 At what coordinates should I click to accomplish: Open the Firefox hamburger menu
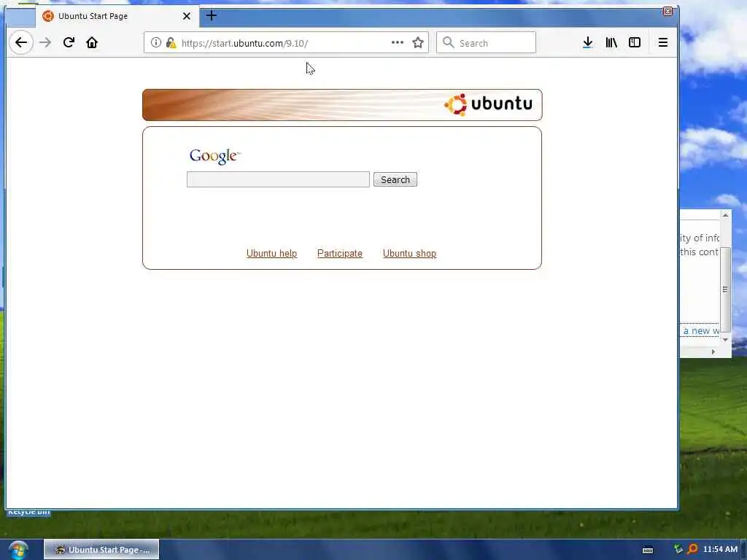point(662,43)
